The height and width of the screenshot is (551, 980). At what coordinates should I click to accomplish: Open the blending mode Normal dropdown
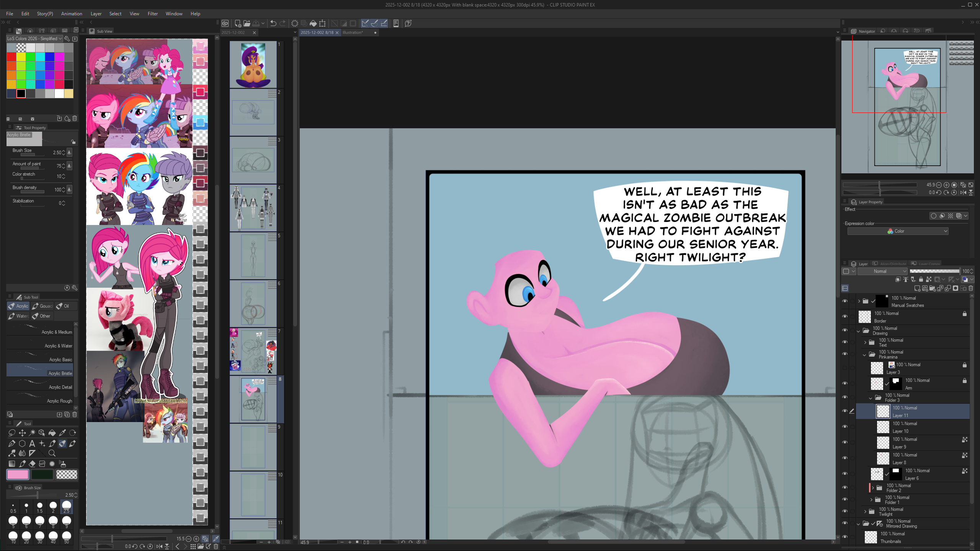882,271
